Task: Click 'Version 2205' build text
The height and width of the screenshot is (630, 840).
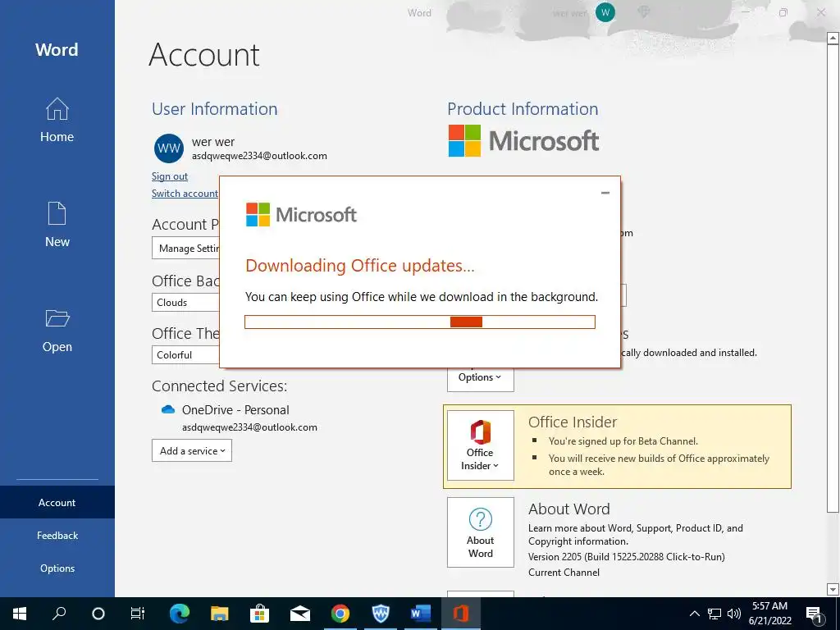Action: 626,557
